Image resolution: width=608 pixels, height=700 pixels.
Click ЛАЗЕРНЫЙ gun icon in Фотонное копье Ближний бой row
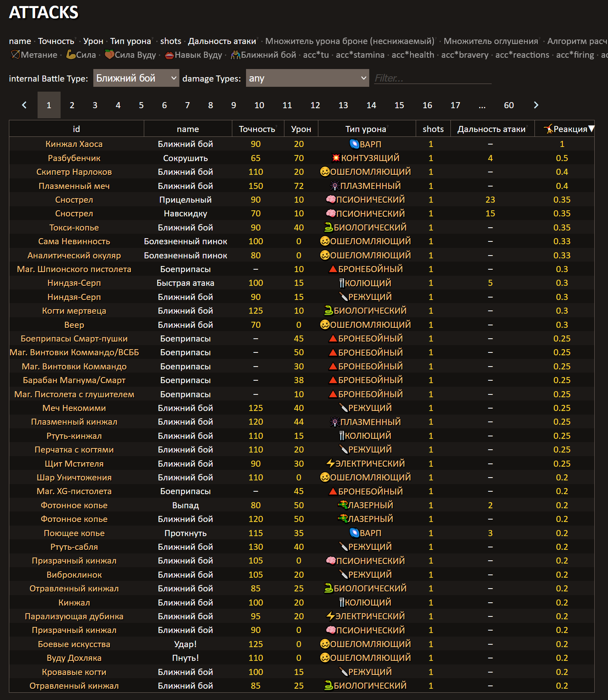click(x=343, y=519)
